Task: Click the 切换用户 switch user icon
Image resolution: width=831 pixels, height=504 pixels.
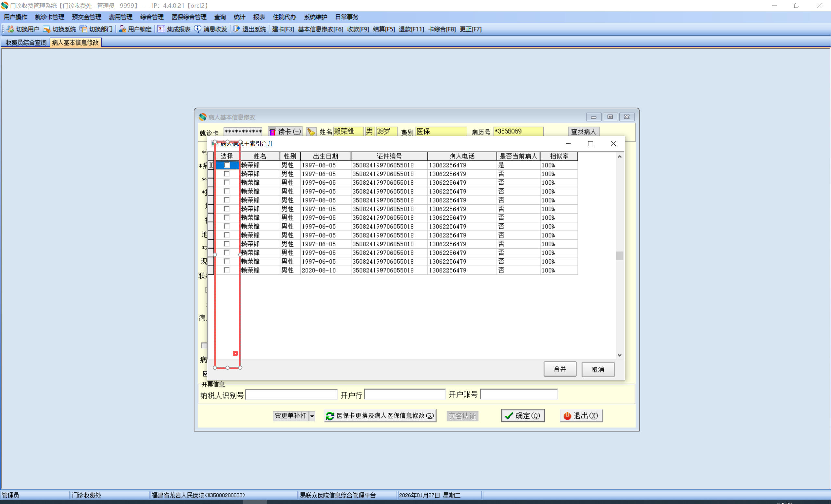Action: tap(10, 29)
